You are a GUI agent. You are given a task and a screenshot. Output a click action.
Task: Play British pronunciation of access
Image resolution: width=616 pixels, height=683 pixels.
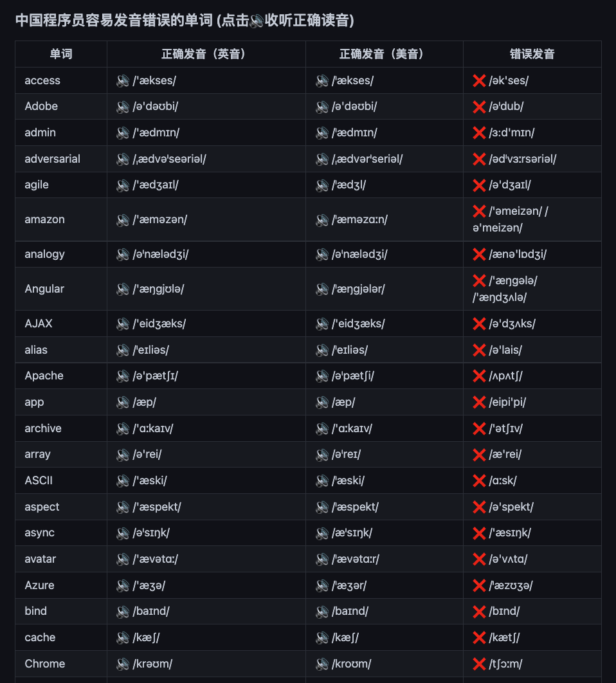click(123, 80)
